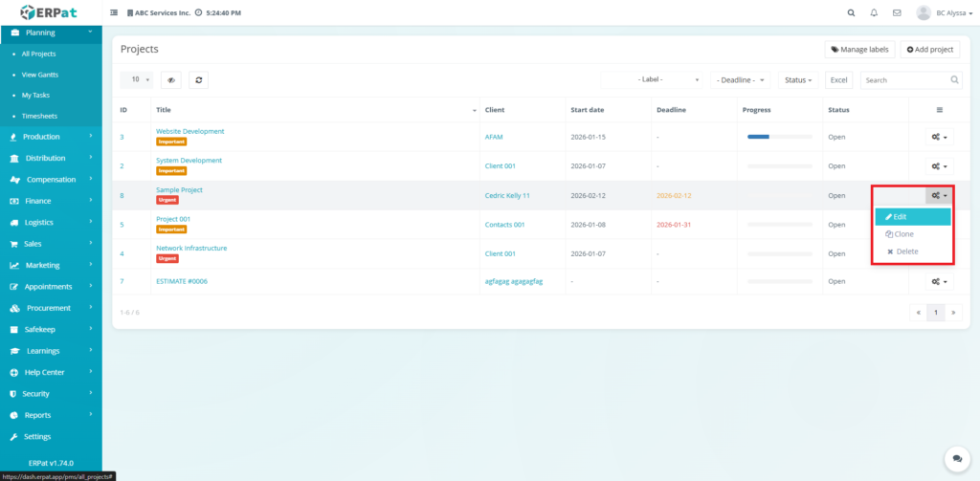Focus the projects Search input field

point(904,80)
